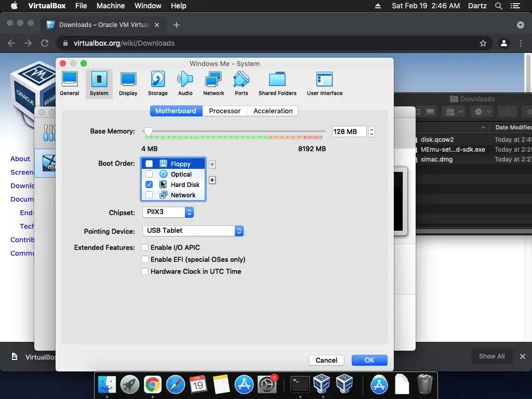Viewport: 532px width, 399px height.
Task: Open Notes from the Dock
Action: pos(221,384)
